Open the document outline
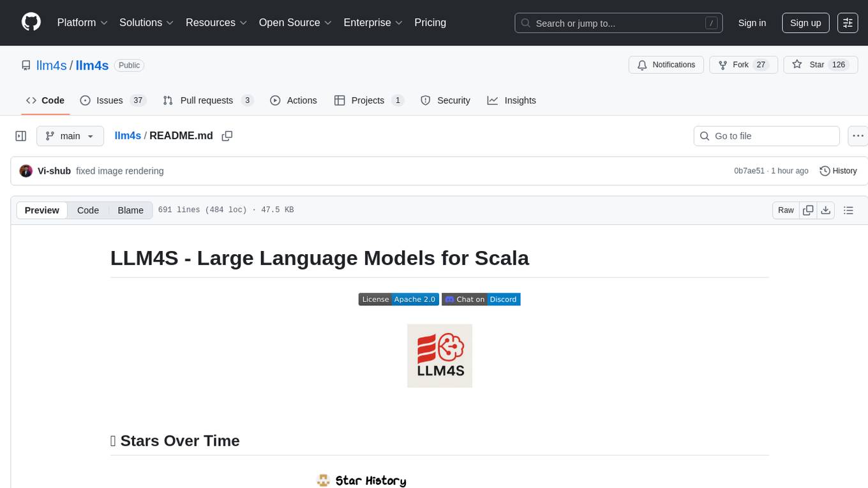This screenshot has width=868, height=488. coord(848,210)
